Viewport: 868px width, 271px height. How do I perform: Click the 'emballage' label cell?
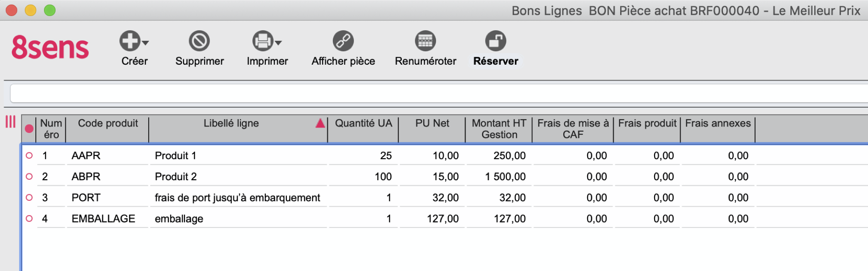click(238, 219)
